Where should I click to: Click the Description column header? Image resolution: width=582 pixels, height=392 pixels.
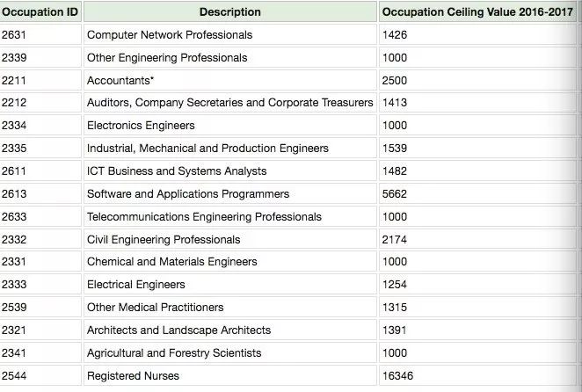(229, 12)
